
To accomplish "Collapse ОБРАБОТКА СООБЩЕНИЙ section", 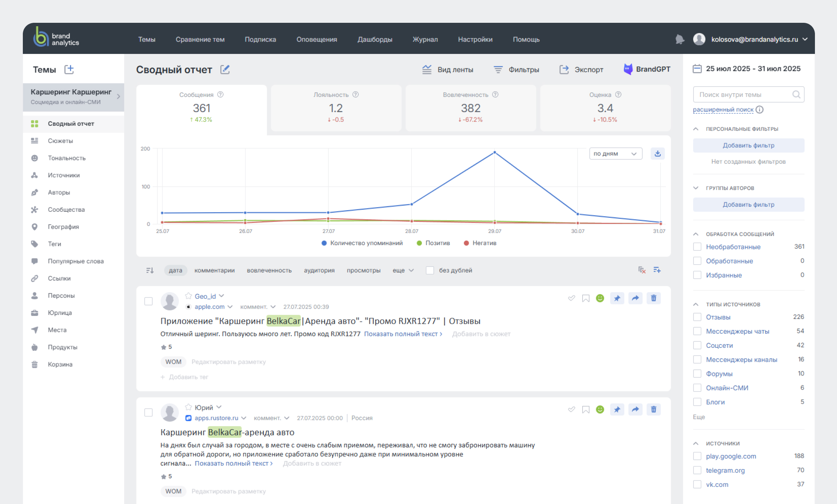I will coord(696,234).
